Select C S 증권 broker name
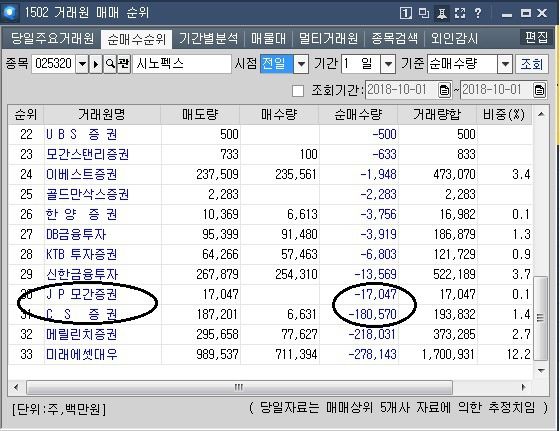This screenshot has width=560, height=431. (x=81, y=315)
